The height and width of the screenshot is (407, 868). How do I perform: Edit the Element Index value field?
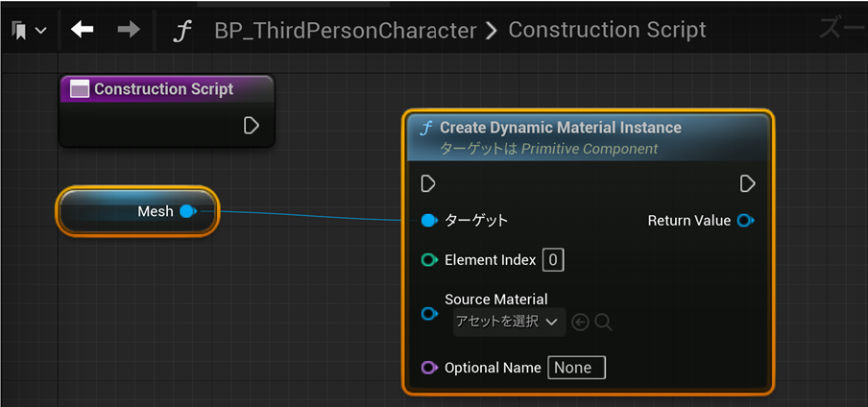coord(553,260)
